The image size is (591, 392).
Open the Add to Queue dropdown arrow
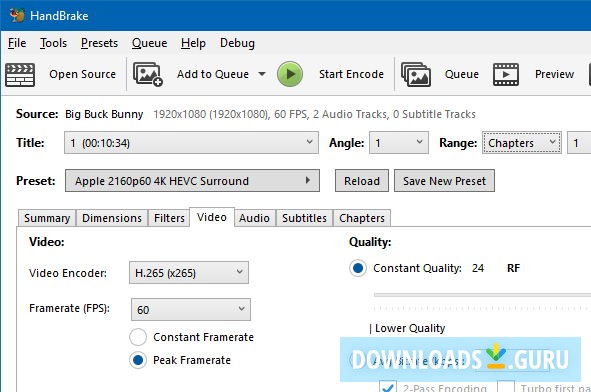[262, 74]
